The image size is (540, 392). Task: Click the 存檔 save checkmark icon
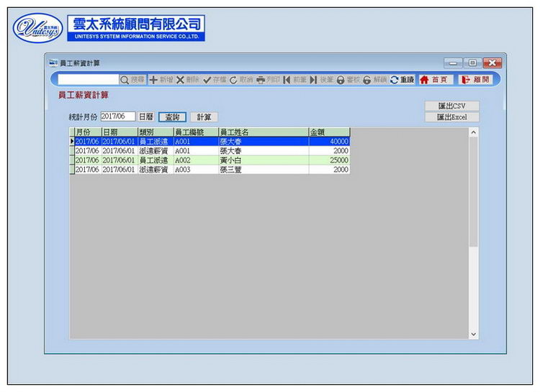tap(207, 80)
